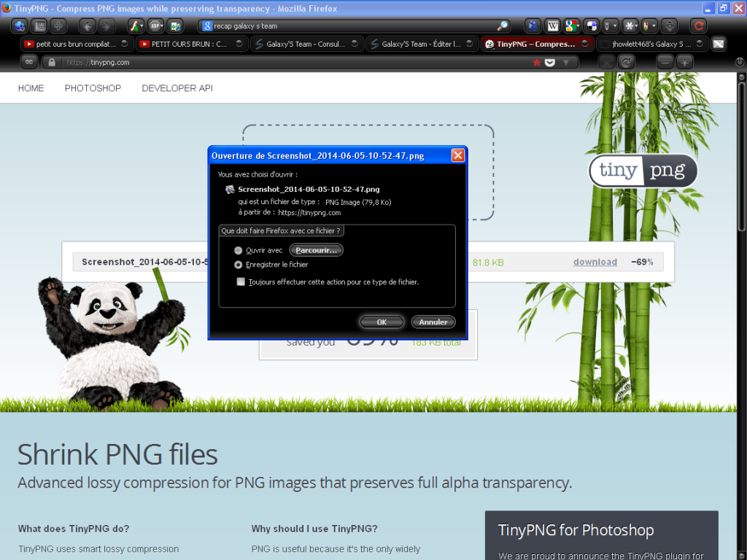The width and height of the screenshot is (747, 560).
Task: Click the download link for the compressed screenshot
Action: (595, 262)
